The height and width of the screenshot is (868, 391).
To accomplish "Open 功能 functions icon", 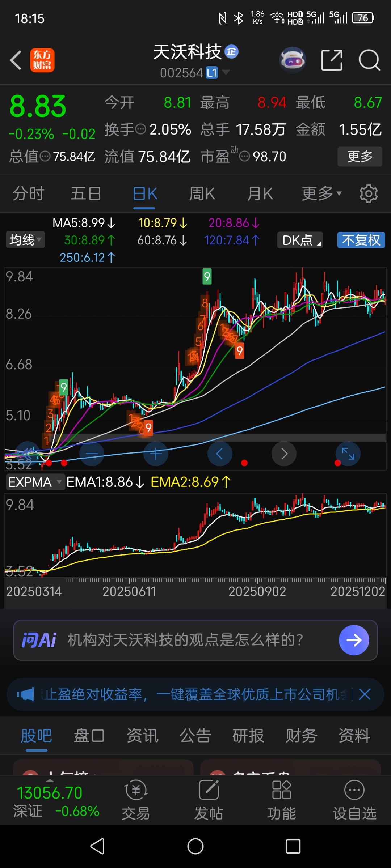I will (x=281, y=800).
